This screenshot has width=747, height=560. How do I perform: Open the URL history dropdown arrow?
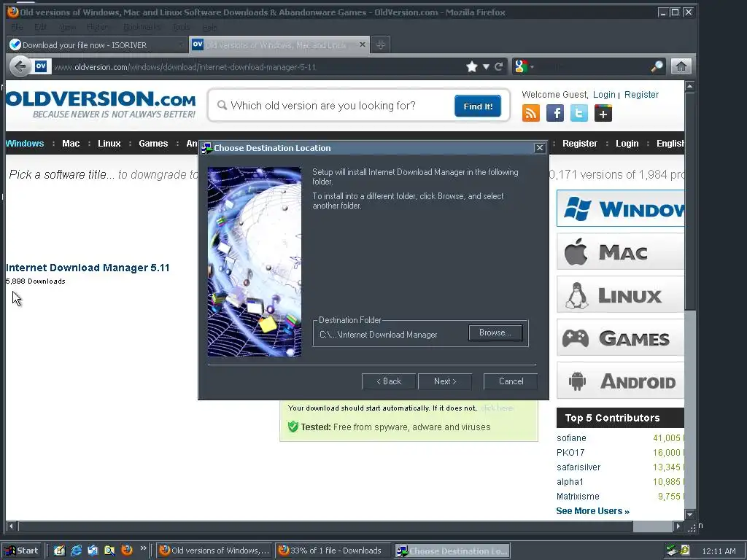coord(486,66)
